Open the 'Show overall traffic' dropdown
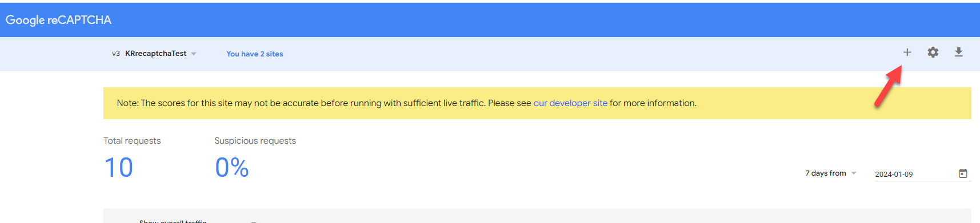 tap(197, 221)
